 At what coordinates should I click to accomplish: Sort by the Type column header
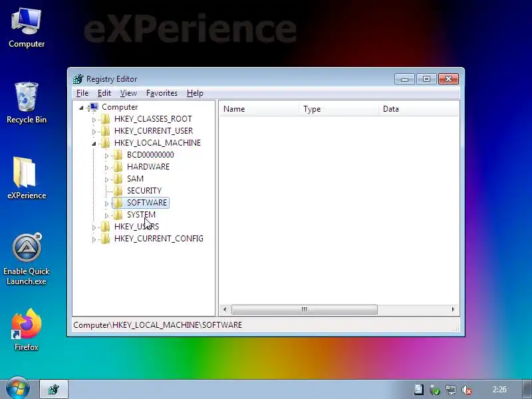pos(338,109)
